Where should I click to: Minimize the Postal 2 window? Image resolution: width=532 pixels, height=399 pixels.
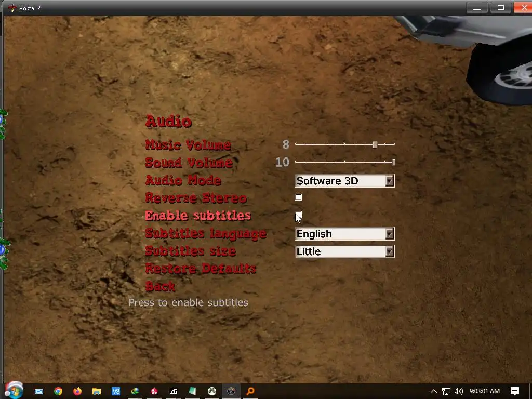coord(477,7)
